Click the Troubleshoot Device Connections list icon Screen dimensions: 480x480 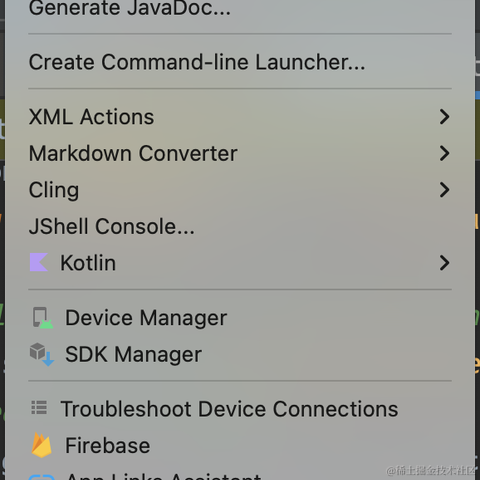39,408
